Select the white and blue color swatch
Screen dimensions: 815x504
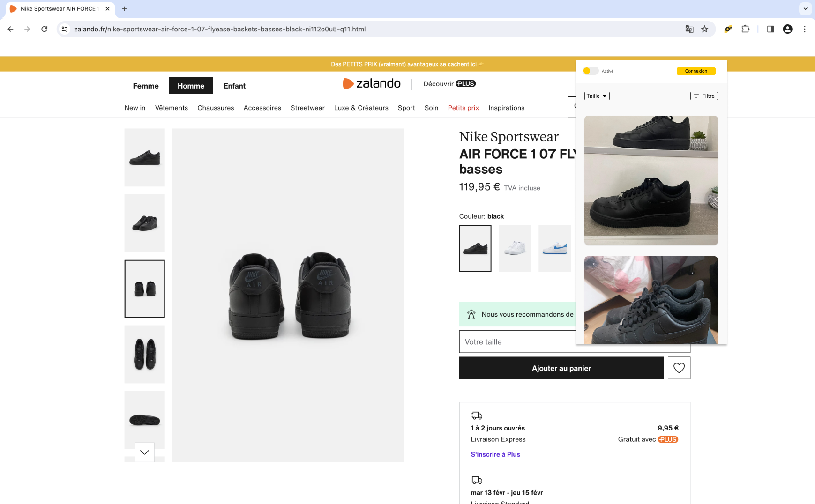click(x=555, y=249)
